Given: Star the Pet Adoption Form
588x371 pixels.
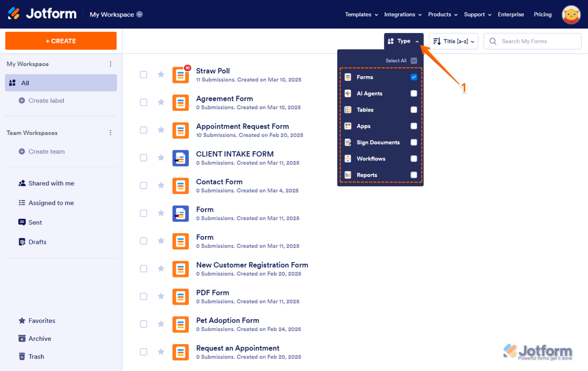Looking at the screenshot, I should [161, 324].
